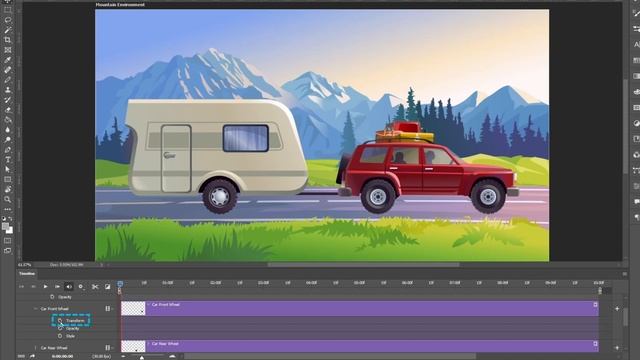Select the Rectangular Marquee tool

click(x=7, y=9)
